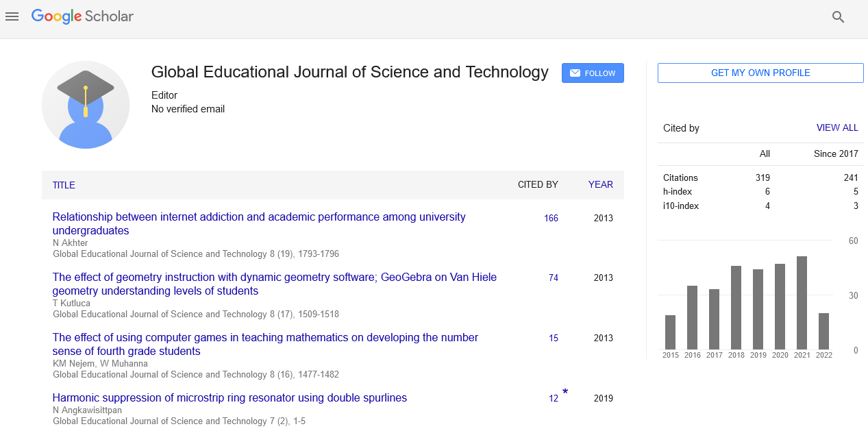Sort articles by Year column header

click(600, 185)
